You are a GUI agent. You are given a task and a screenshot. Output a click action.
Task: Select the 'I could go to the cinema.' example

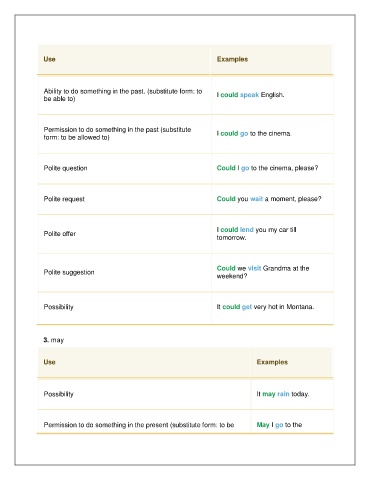coord(254,134)
